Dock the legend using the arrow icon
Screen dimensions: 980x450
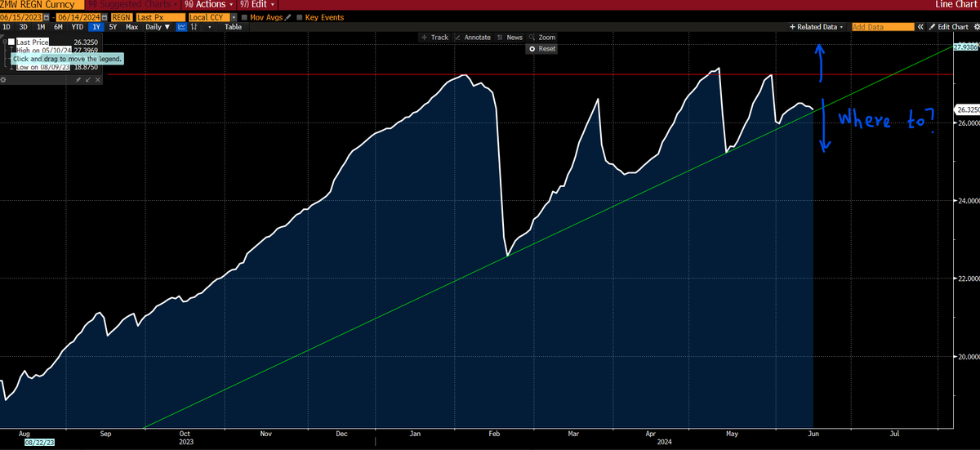pos(88,80)
